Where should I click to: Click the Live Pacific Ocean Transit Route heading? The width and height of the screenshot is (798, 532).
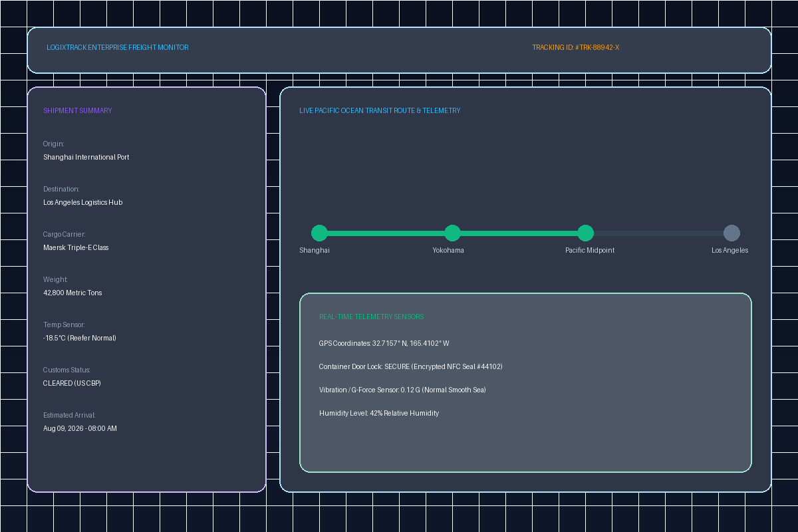coord(380,110)
